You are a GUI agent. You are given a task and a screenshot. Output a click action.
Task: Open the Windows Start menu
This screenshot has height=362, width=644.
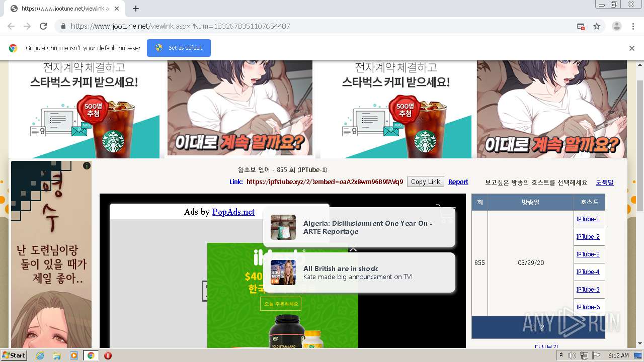tap(14, 355)
